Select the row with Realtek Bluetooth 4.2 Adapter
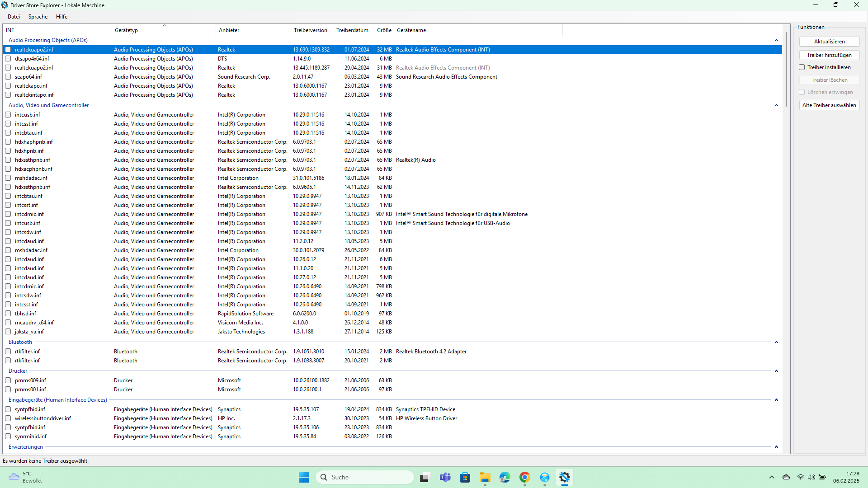Viewport: 868px width, 488px height. click(x=393, y=352)
